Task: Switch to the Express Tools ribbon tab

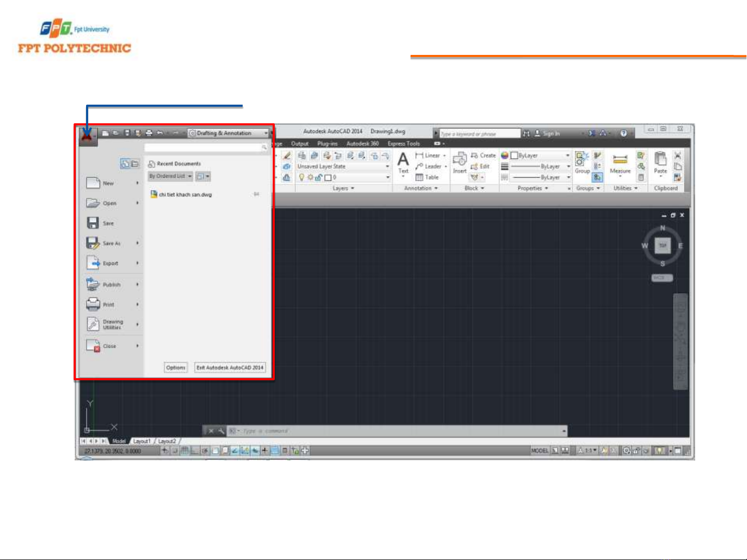Action: 404,143
